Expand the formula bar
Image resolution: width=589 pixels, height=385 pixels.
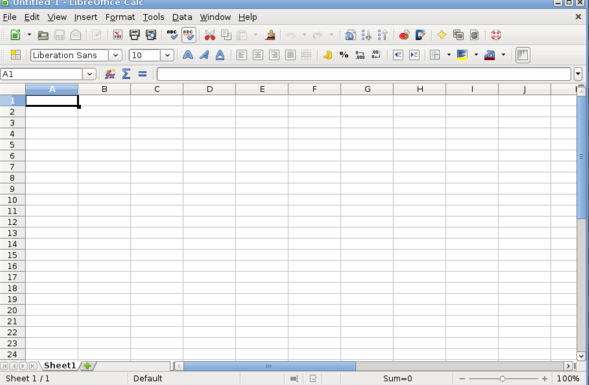click(x=578, y=74)
